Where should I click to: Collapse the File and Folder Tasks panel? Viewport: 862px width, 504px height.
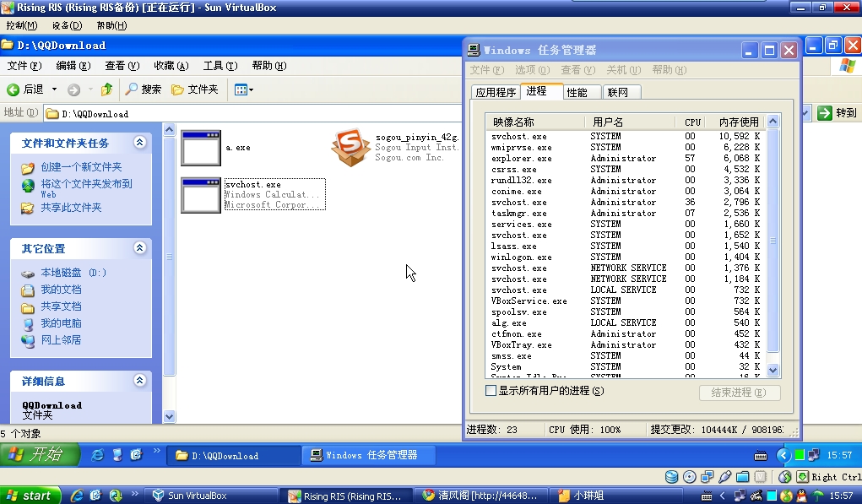139,143
